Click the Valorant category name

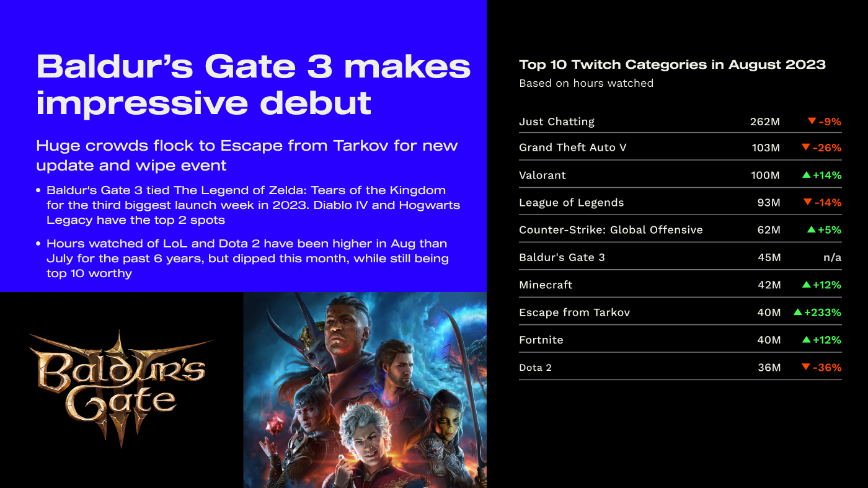(542, 175)
